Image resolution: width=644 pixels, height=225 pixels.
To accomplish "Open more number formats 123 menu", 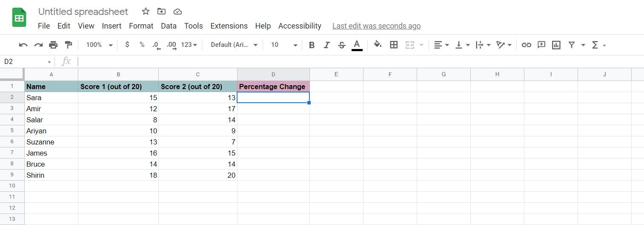I will (189, 45).
